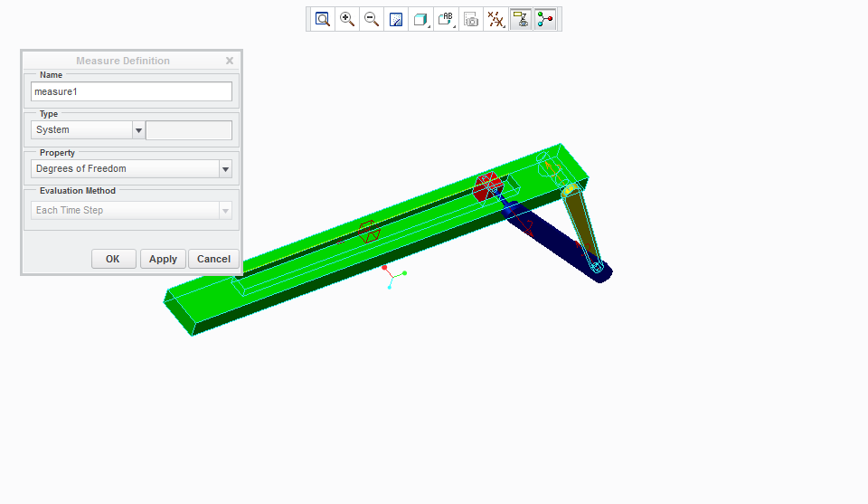Click the coordinate system triad in viewport
Viewport: 868px width, 504px height.
pos(393,276)
